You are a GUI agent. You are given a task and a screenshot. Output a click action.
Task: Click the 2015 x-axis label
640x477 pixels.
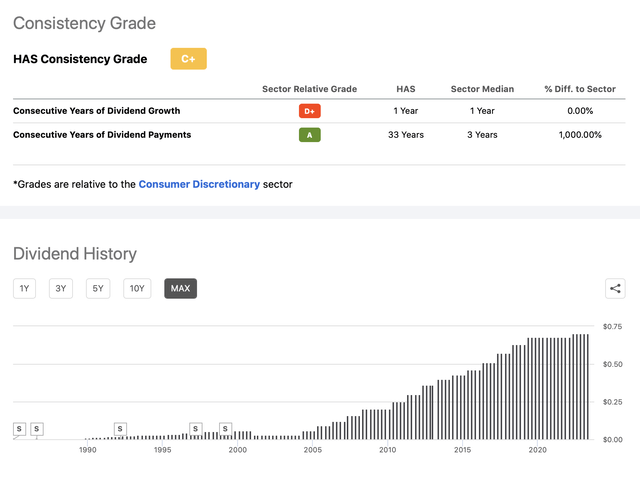pyautogui.click(x=462, y=450)
